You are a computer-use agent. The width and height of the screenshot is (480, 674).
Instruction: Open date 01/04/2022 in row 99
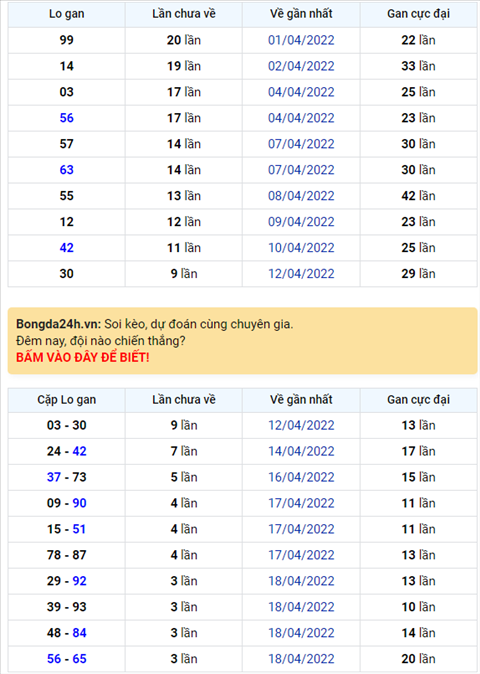click(301, 40)
